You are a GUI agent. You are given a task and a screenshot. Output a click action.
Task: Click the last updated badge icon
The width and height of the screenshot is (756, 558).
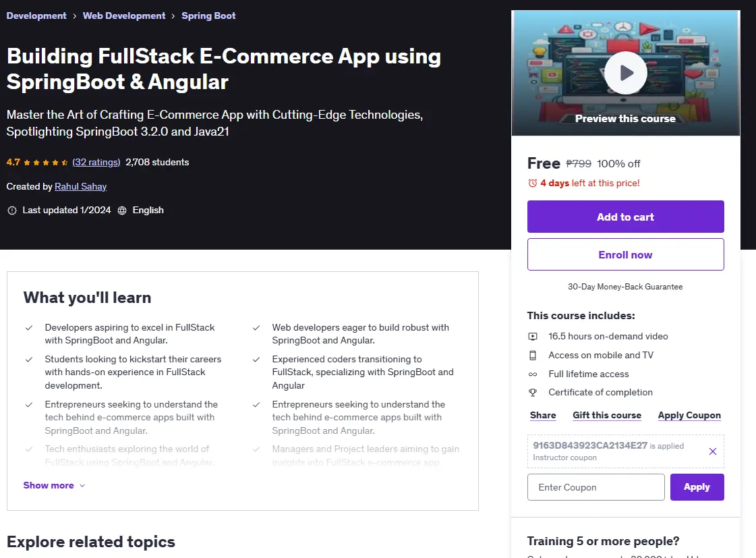click(x=12, y=211)
